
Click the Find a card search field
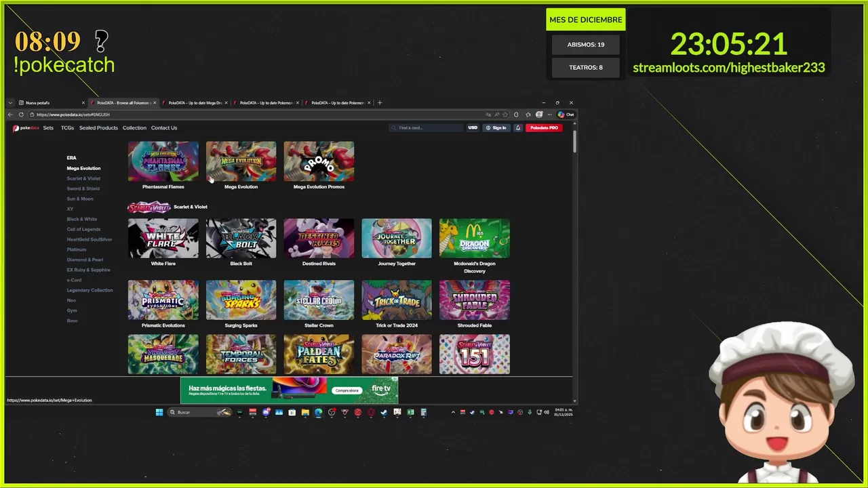tap(427, 127)
